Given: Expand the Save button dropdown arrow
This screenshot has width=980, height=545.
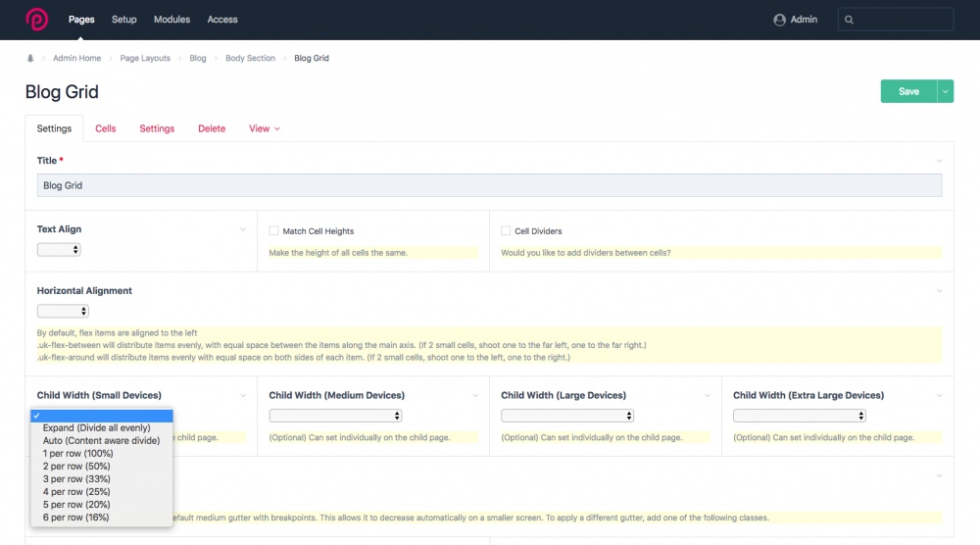Looking at the screenshot, I should coord(946,91).
